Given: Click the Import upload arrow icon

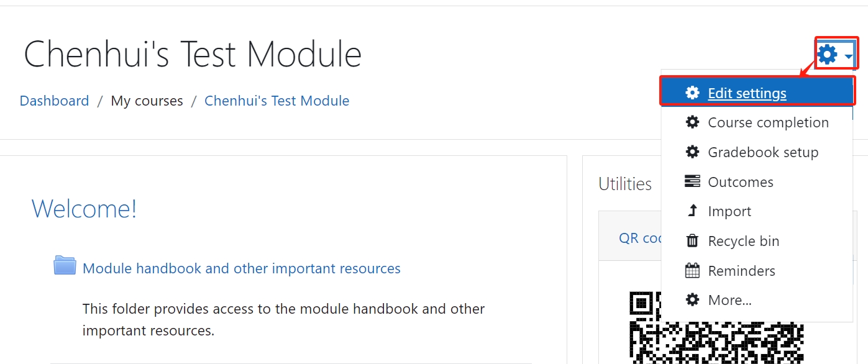Looking at the screenshot, I should [x=692, y=211].
